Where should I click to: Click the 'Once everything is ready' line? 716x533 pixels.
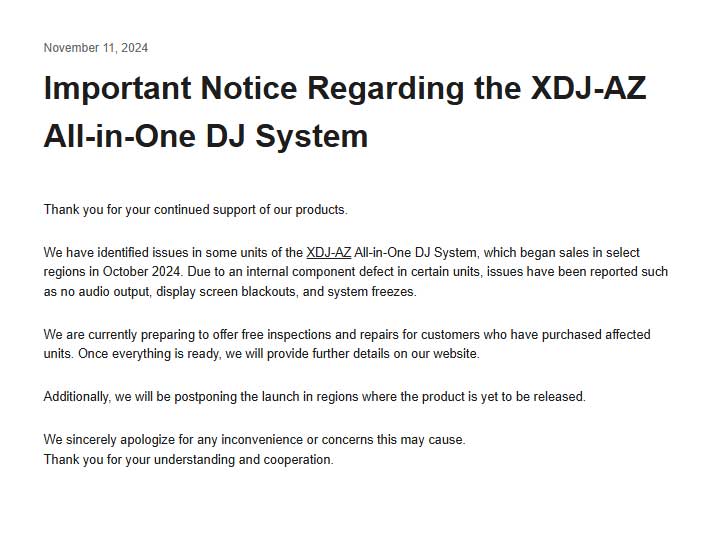pos(262,354)
